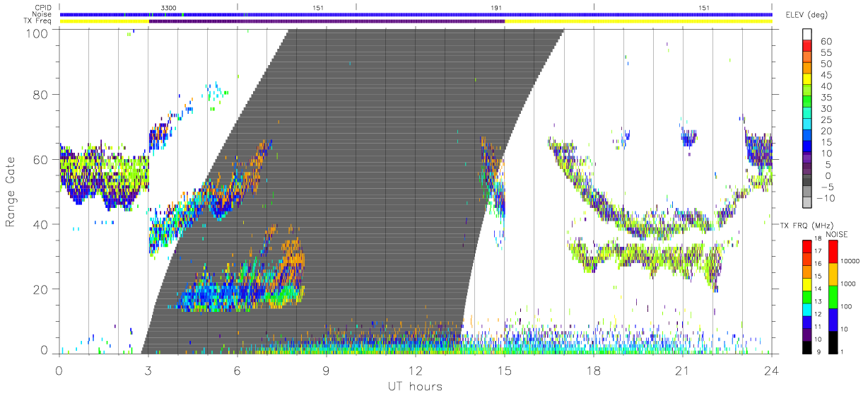Click the purple segment of the TX Freq strip

[x=327, y=21]
